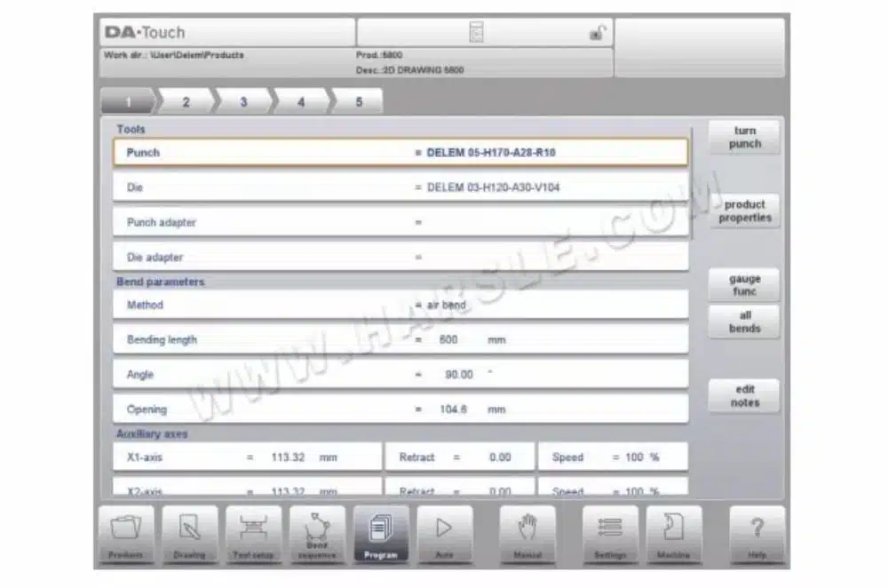Switch to Manual mode hand icon
Screen dimensions: 888x588
[527, 534]
